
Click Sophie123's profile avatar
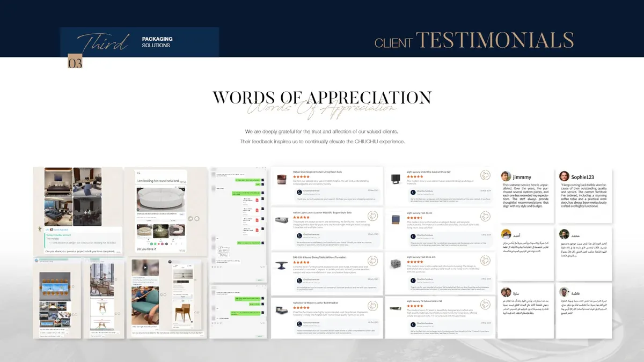(564, 176)
